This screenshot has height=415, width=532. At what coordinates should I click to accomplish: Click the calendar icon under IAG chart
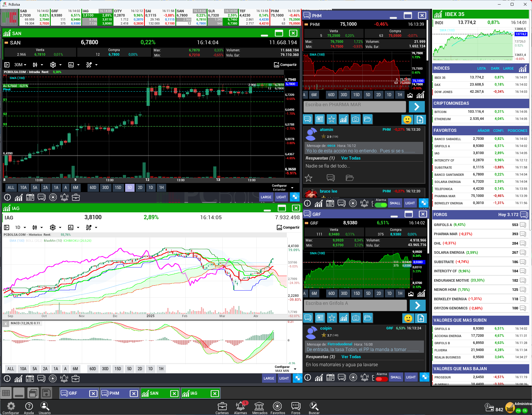tap(30, 378)
